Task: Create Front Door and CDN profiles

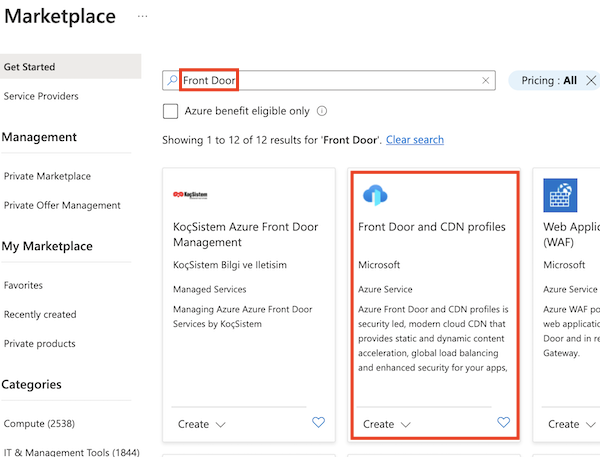Action: (378, 424)
